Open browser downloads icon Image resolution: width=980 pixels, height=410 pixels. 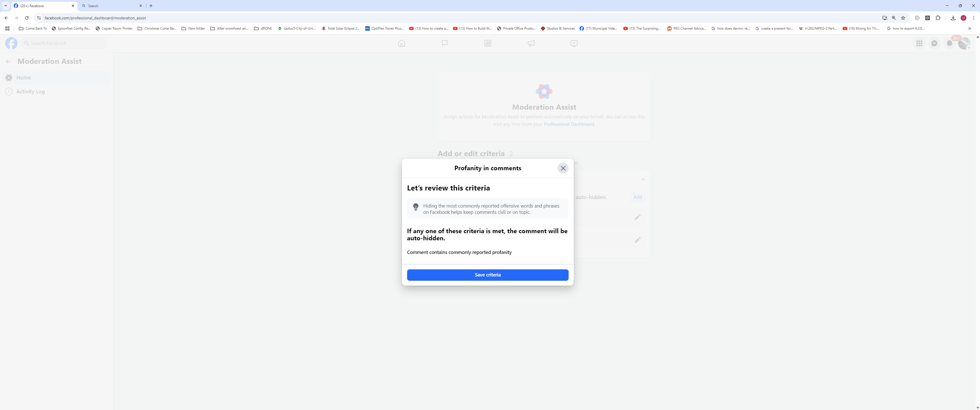click(954, 18)
